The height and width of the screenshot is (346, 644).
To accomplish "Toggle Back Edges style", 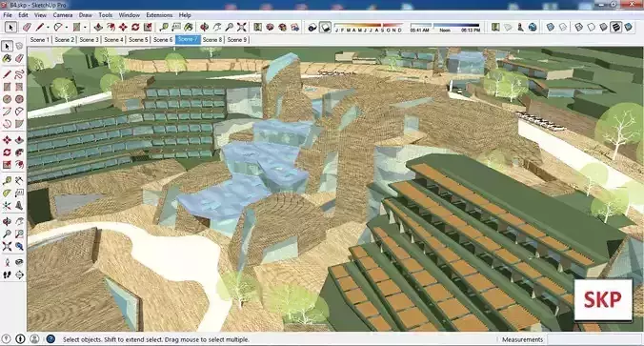I will point(563,27).
